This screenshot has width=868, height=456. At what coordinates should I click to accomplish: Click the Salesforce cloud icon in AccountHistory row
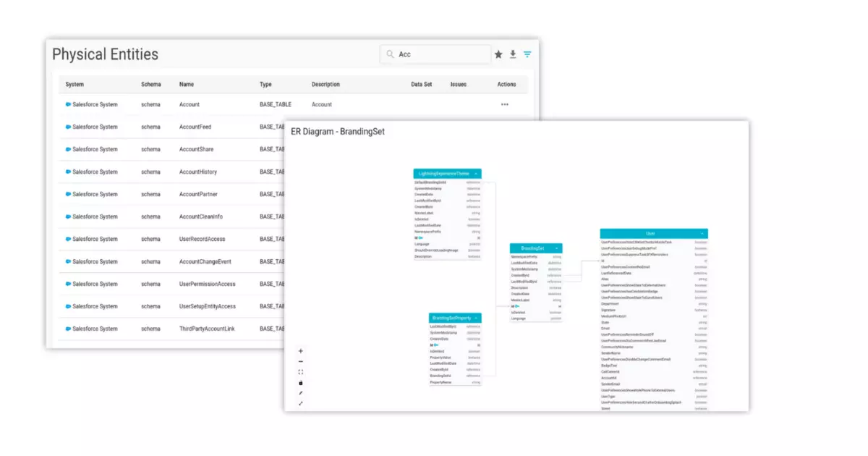pyautogui.click(x=69, y=172)
